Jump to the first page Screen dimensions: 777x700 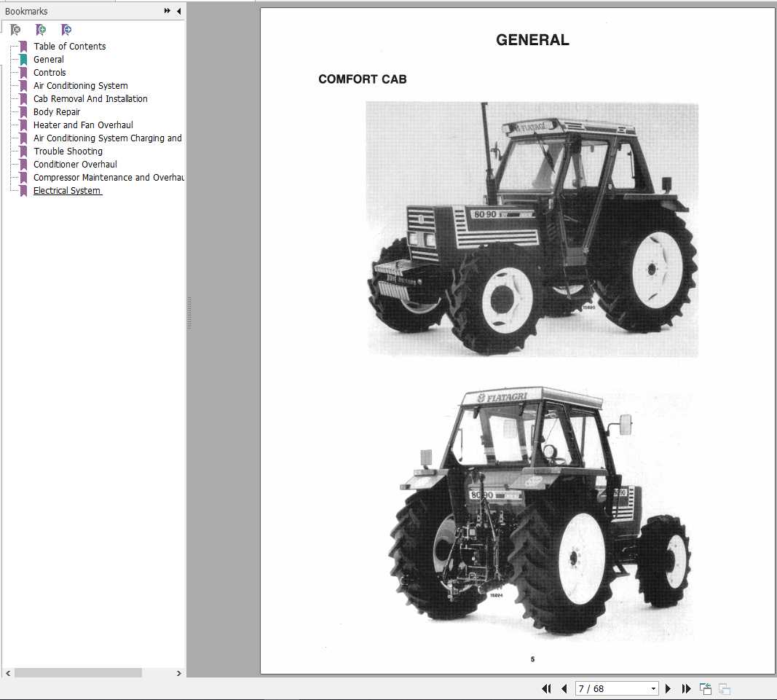pyautogui.click(x=547, y=688)
